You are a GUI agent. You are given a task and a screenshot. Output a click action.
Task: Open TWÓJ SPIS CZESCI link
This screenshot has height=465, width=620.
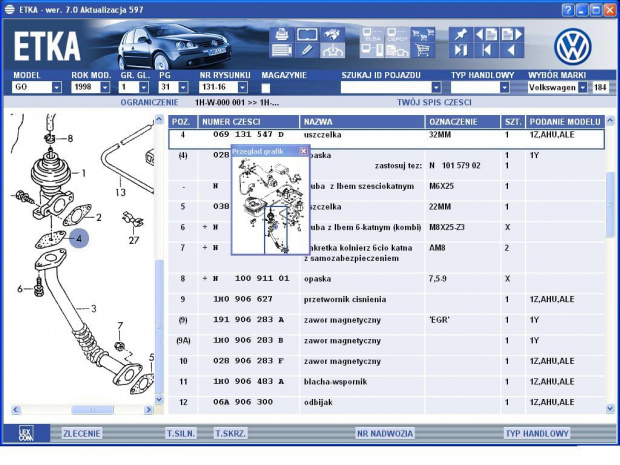(x=434, y=102)
